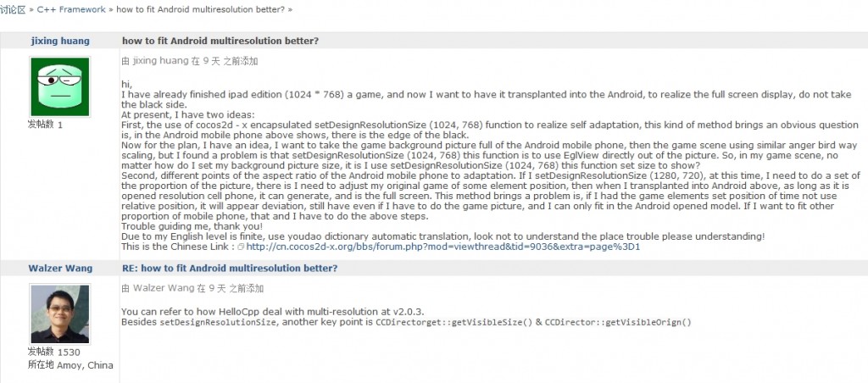Click the external link icon before the URL

241,247
